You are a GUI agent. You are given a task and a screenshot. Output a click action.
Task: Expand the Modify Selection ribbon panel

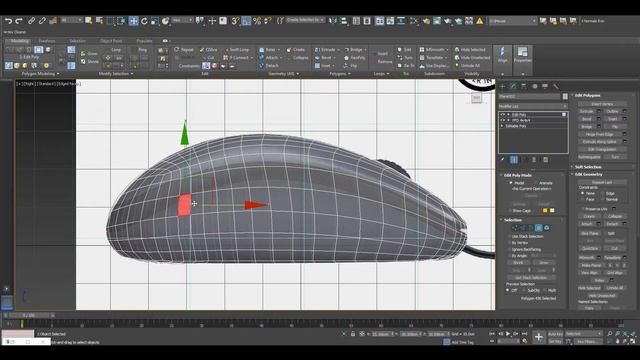tap(116, 74)
